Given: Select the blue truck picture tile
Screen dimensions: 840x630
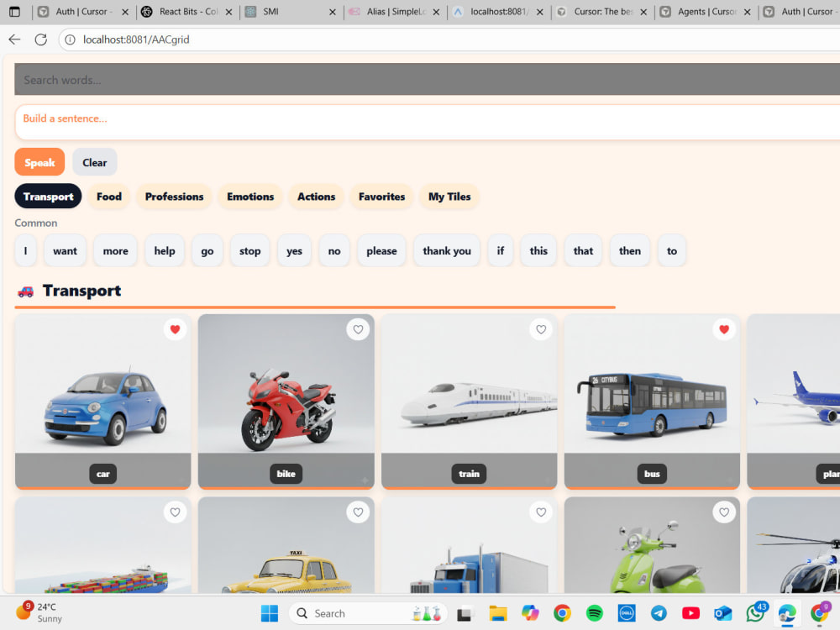Looking at the screenshot, I should [470, 545].
